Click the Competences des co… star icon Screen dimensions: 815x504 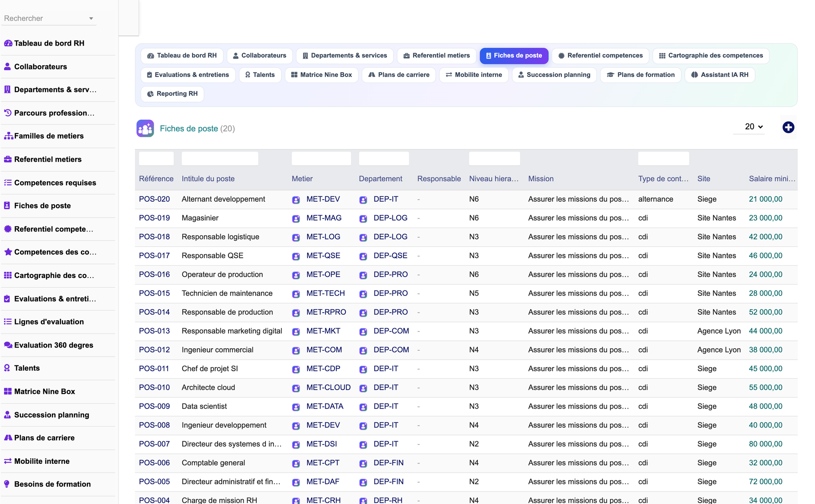pyautogui.click(x=8, y=252)
